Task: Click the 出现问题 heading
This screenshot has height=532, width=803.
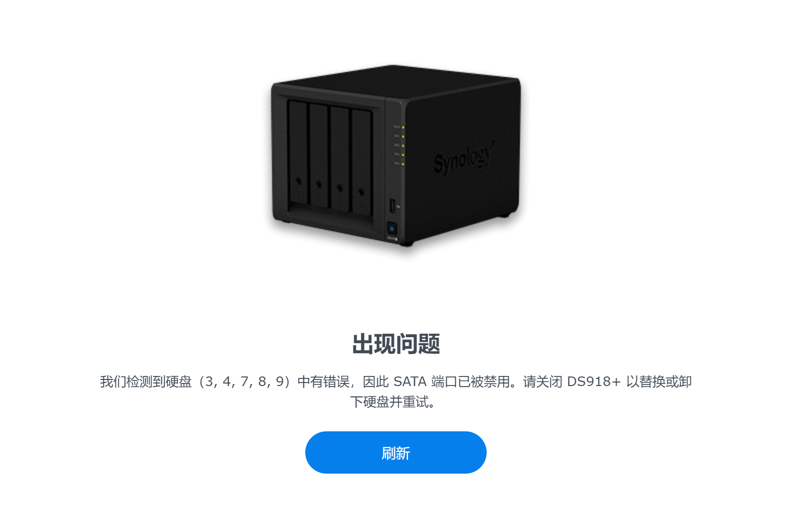Action: 396,344
